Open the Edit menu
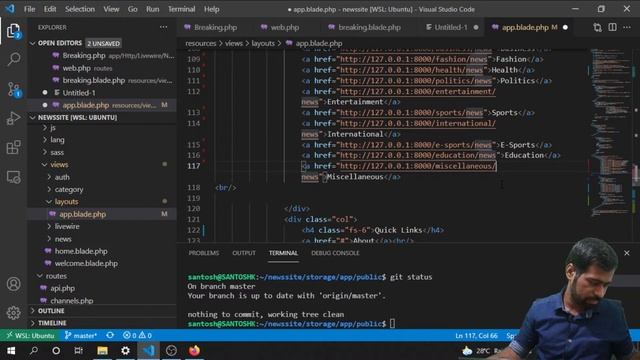The width and height of the screenshot is (640, 360). pyautogui.click(x=50, y=9)
